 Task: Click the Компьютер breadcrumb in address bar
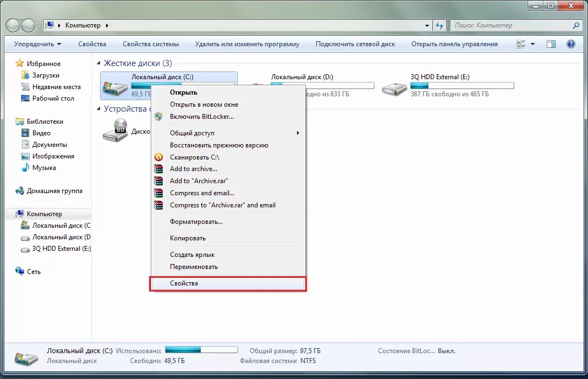point(83,25)
